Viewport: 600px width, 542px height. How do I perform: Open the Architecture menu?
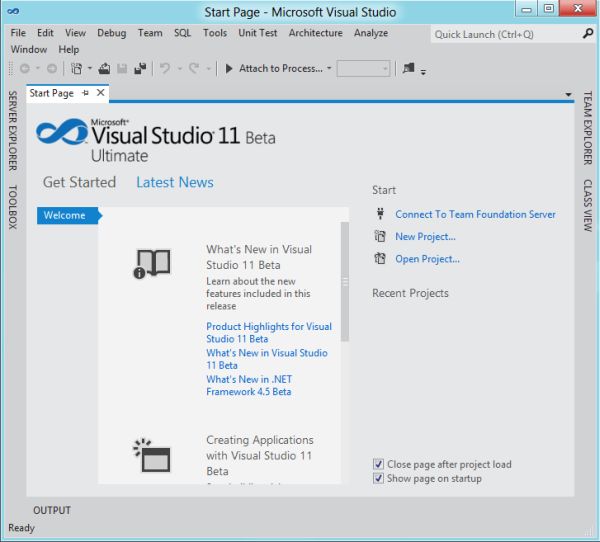316,33
